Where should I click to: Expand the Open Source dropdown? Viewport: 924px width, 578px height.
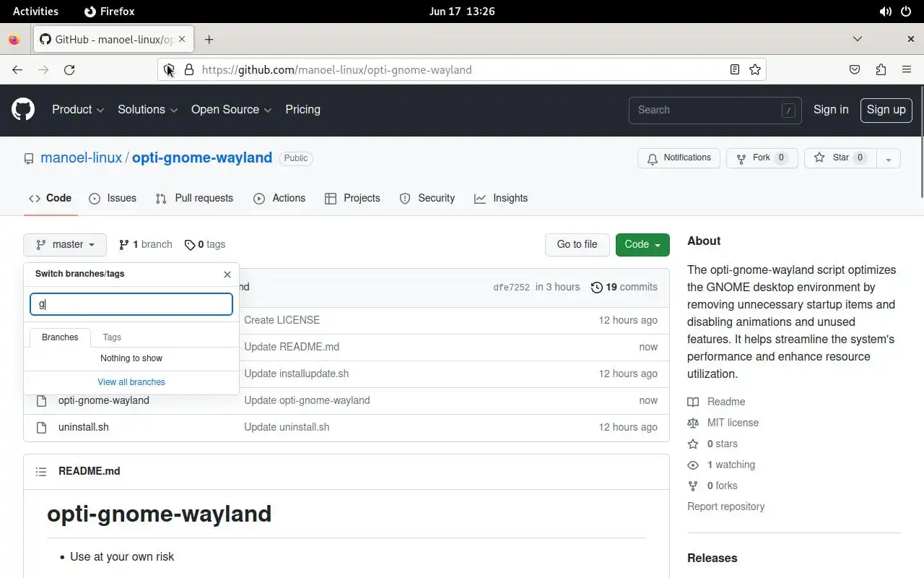[231, 110]
